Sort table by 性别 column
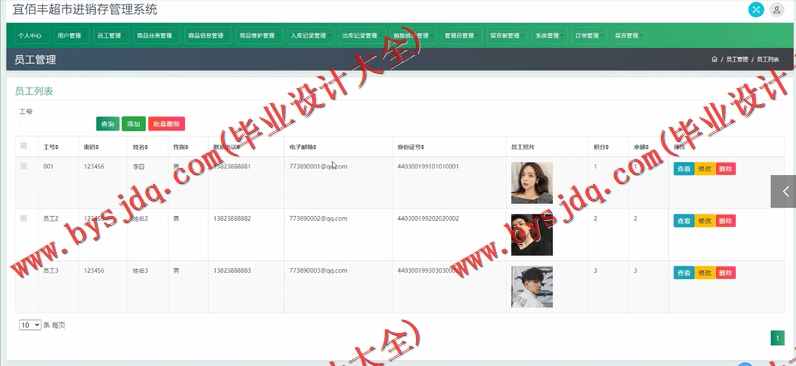Image resolution: width=796 pixels, height=366 pixels. [x=181, y=147]
